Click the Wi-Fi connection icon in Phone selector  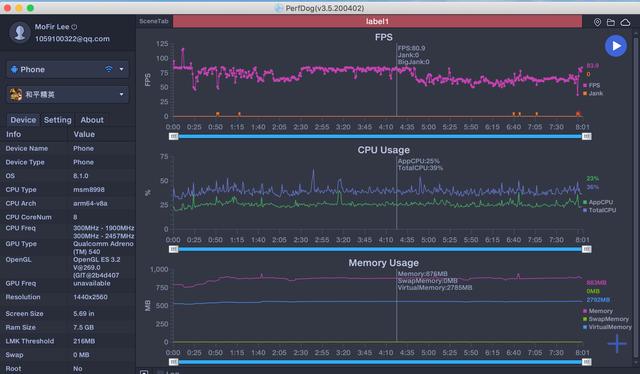click(109, 69)
